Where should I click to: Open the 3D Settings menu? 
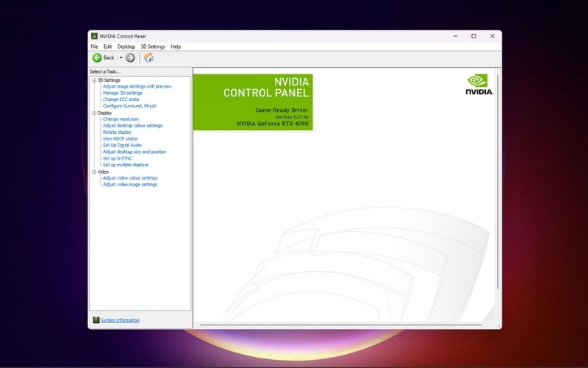[x=153, y=46]
